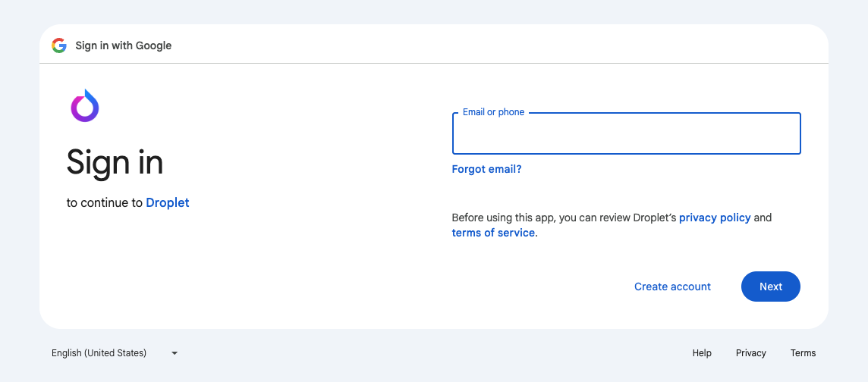
Task: Open Droplet's privacy policy link
Action: 715,218
